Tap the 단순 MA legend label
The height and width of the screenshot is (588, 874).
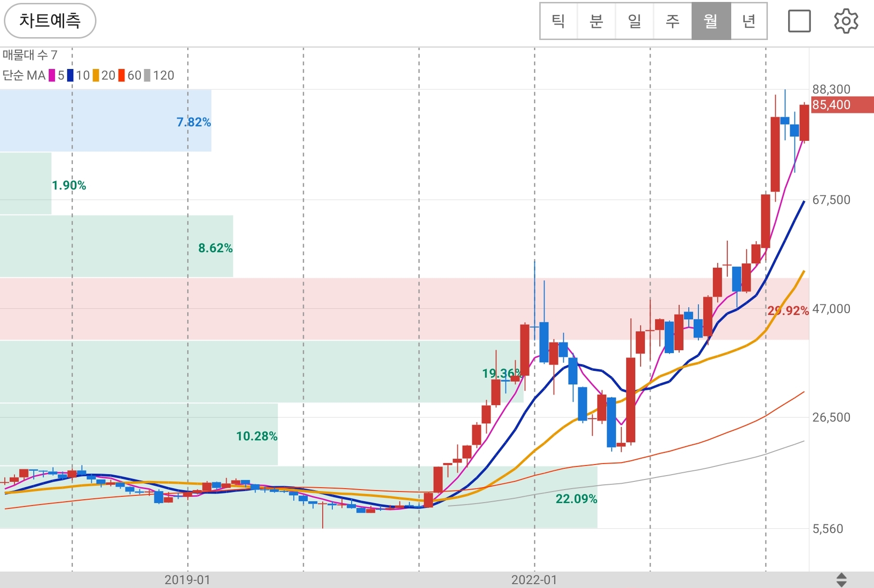click(x=24, y=75)
